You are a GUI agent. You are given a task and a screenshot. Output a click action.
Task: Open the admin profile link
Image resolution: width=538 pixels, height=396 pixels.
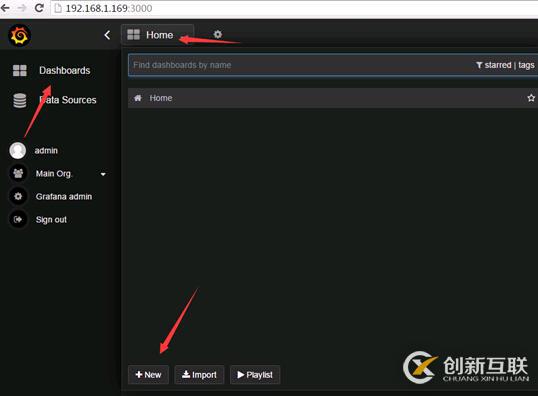pos(46,151)
